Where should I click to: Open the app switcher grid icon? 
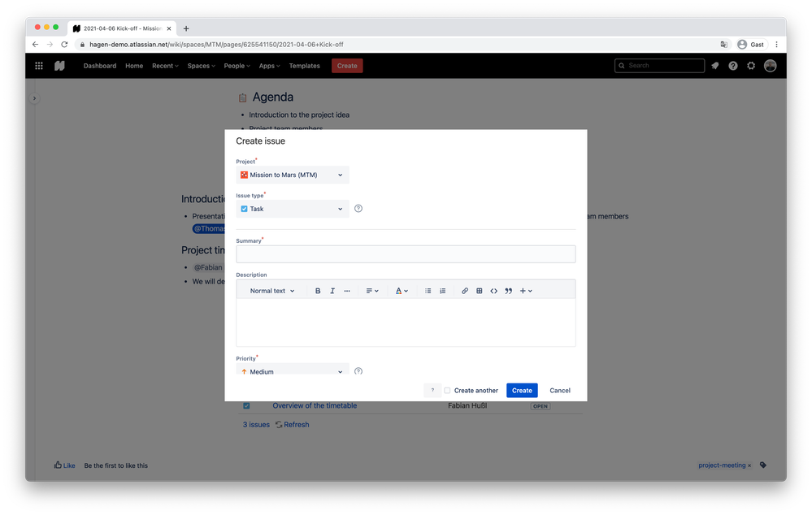tap(39, 66)
